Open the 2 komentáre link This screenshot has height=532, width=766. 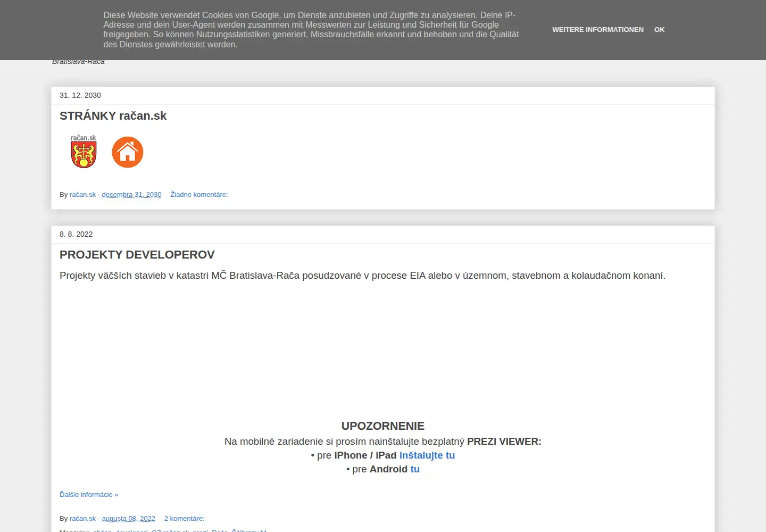tap(184, 519)
